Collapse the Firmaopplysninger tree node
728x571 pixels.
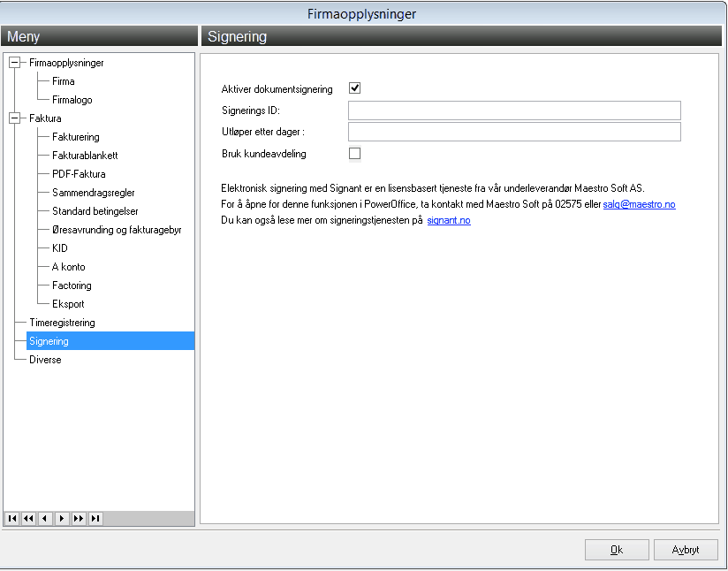click(x=15, y=62)
